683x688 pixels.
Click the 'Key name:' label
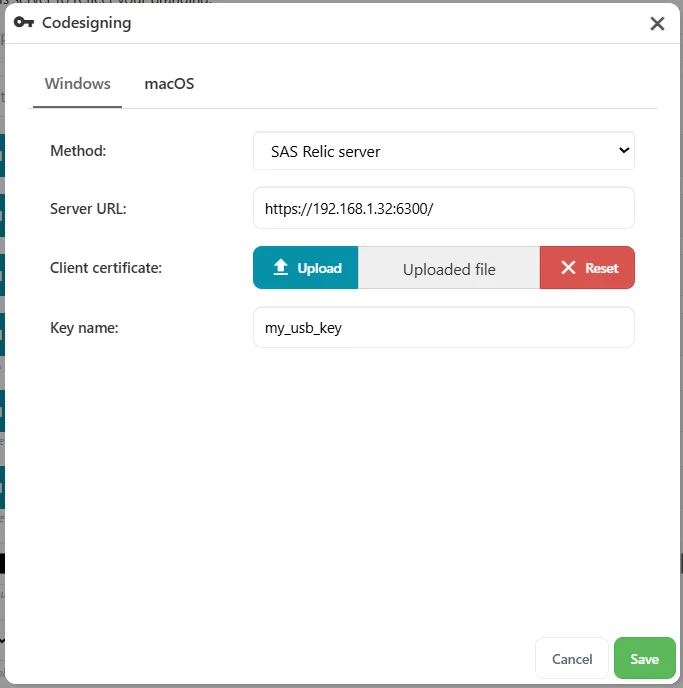(84, 327)
